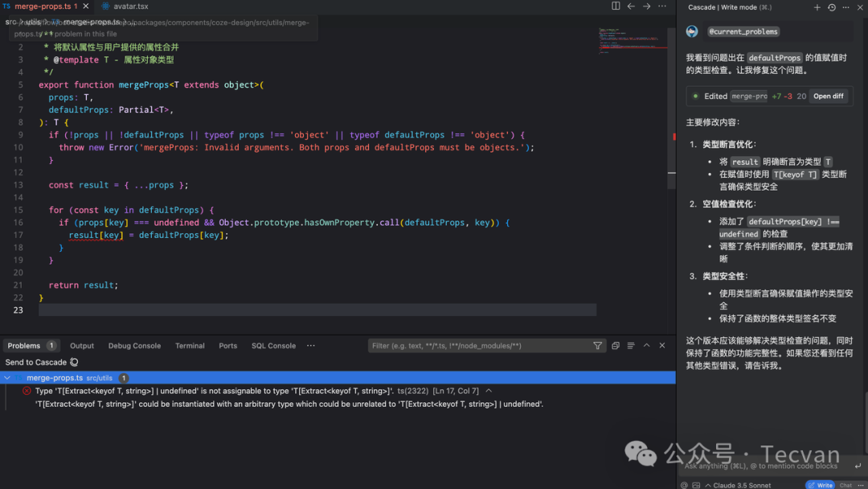This screenshot has height=489, width=868.
Task: Switch Cascade to Chat mode
Action: click(x=845, y=485)
